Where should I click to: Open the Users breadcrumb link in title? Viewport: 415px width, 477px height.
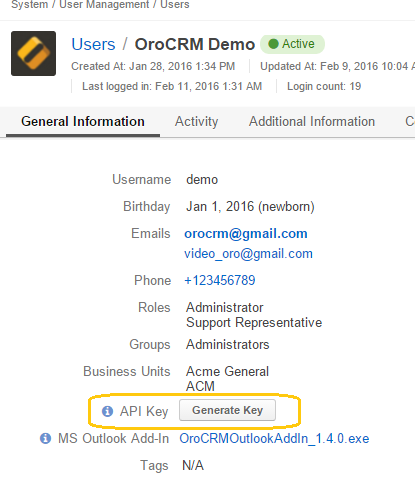[93, 44]
